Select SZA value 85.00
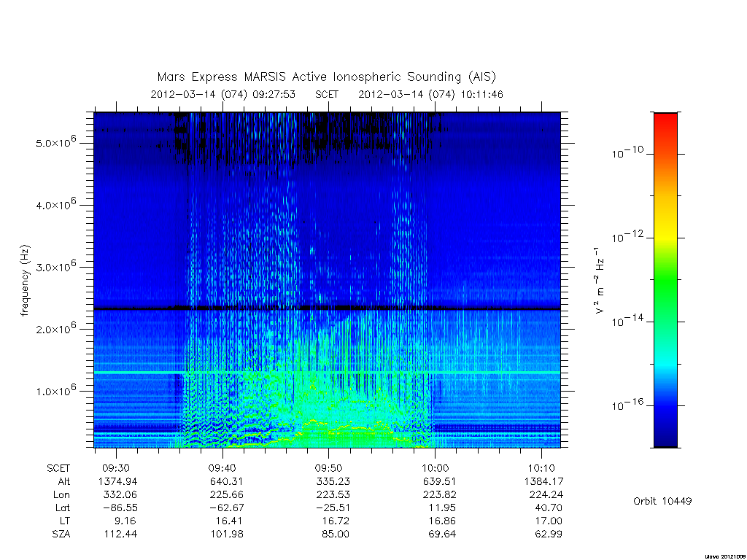Screen dimensions: 747x560 (x=336, y=534)
